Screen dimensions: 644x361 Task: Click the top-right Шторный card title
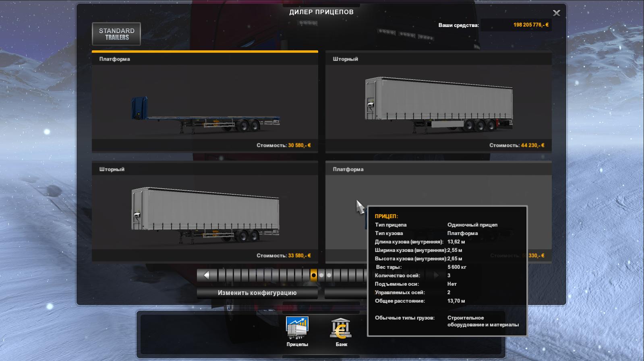[x=345, y=59]
